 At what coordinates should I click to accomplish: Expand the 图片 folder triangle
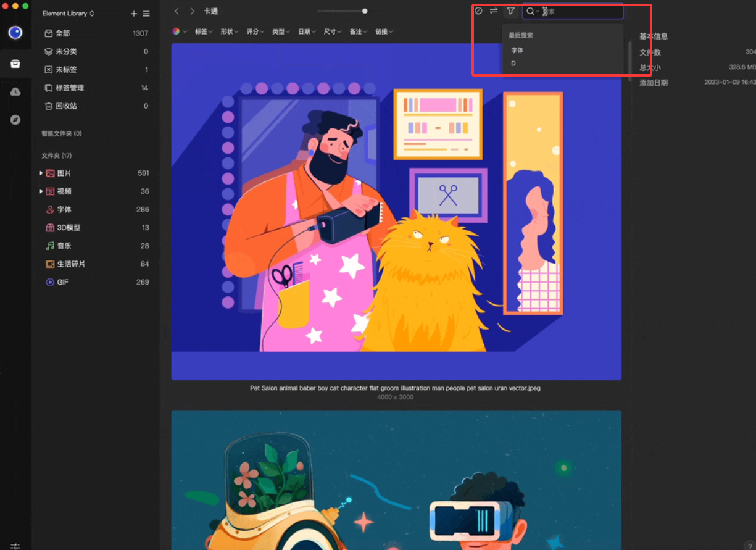tap(41, 173)
